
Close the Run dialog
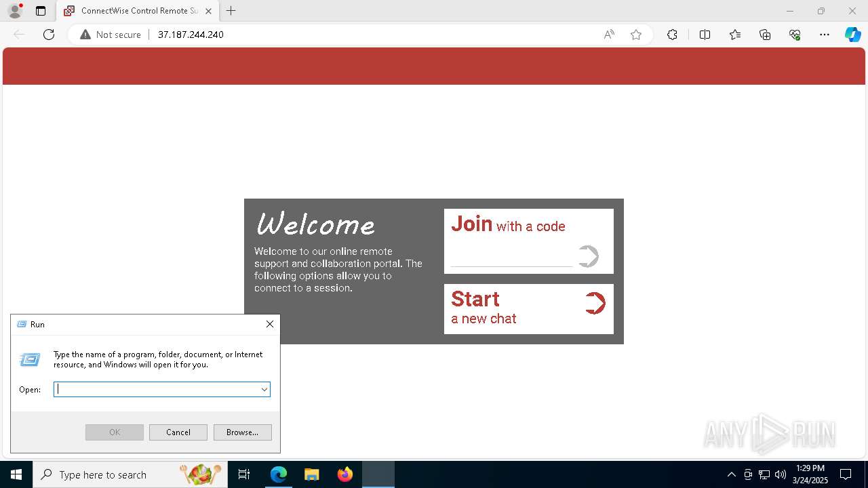point(270,324)
